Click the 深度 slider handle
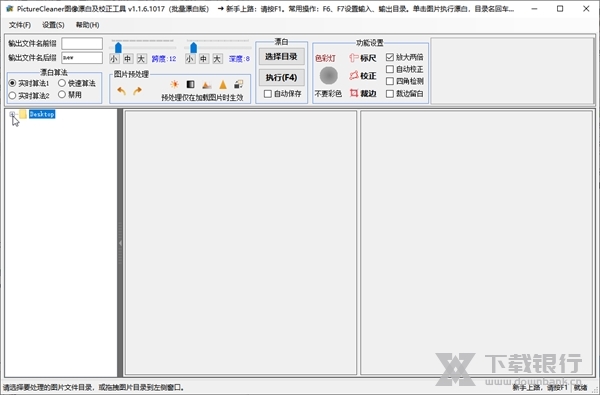 [194, 47]
